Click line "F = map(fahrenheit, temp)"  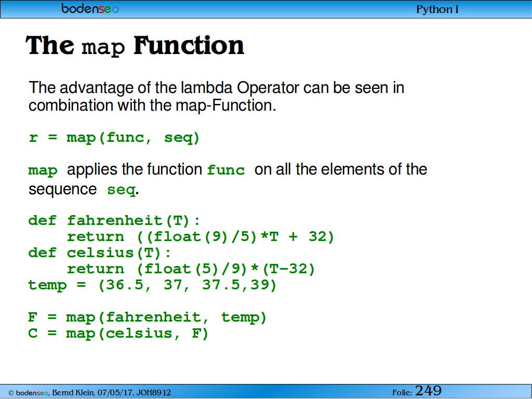(148, 317)
